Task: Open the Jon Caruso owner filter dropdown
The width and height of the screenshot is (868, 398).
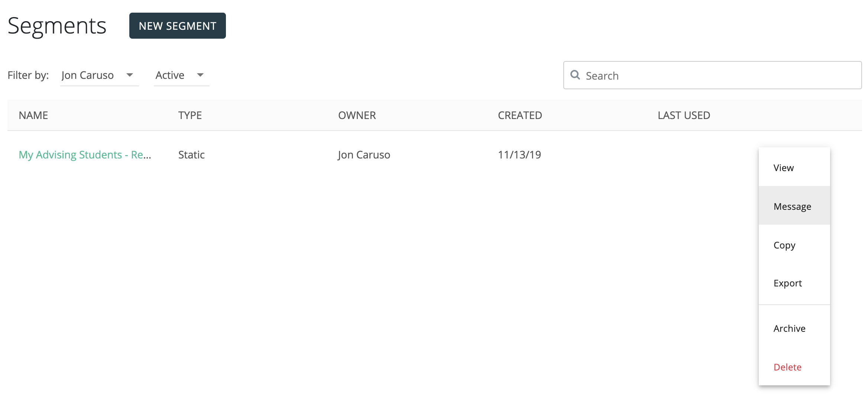Action: tap(99, 76)
